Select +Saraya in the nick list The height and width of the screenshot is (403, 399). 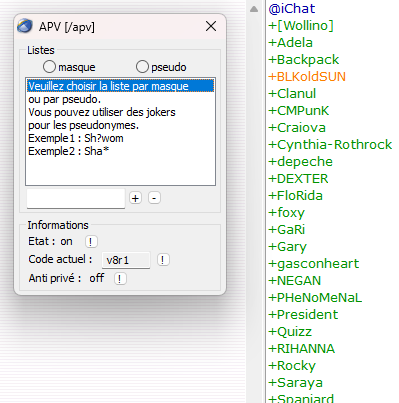[295, 383]
